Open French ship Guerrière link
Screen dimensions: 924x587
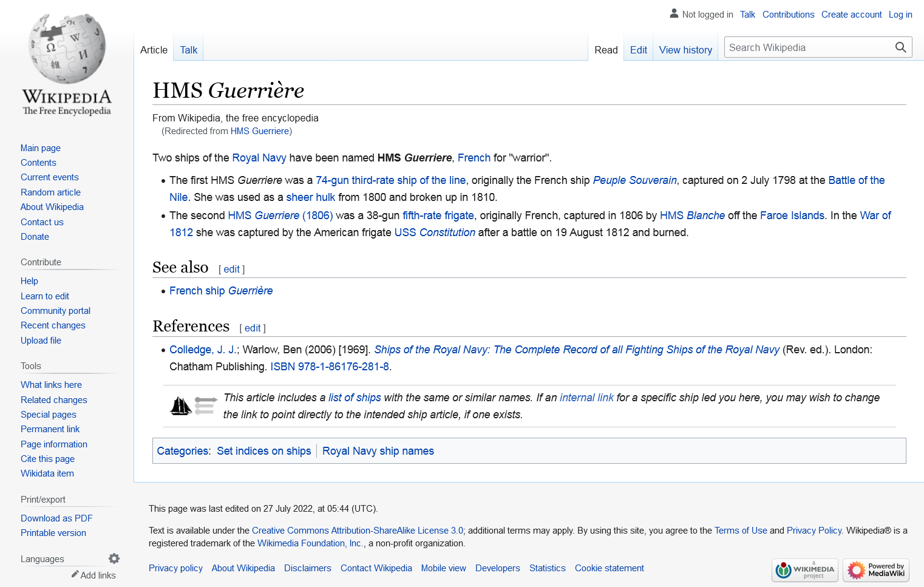click(x=221, y=291)
